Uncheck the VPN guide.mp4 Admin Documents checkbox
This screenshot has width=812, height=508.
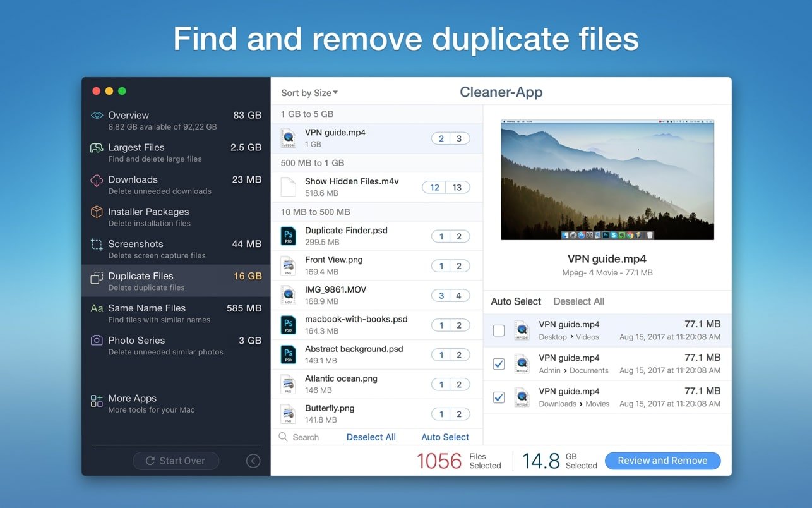(x=499, y=364)
